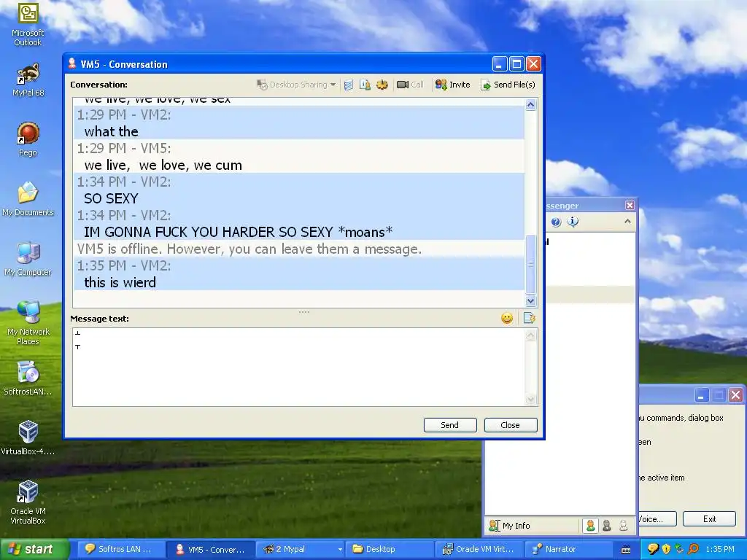This screenshot has height=560, width=747.
Task: Open message history notebook icon
Action: pyautogui.click(x=349, y=85)
